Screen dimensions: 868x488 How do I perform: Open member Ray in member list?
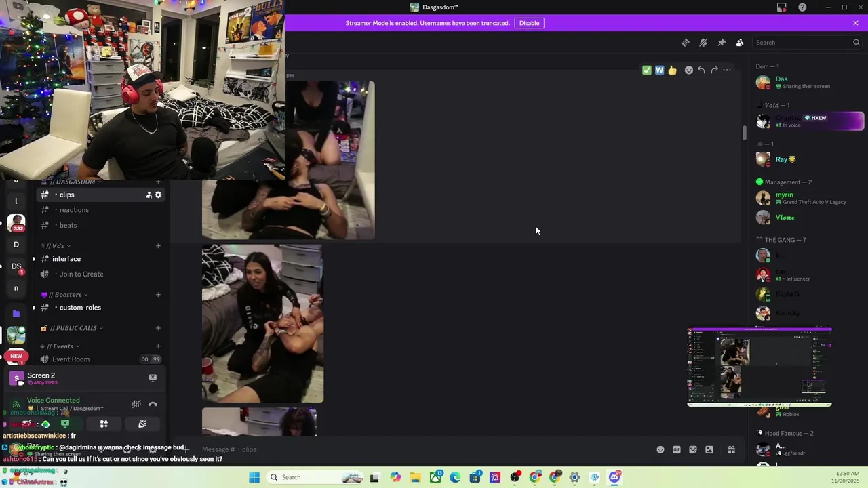[807, 159]
